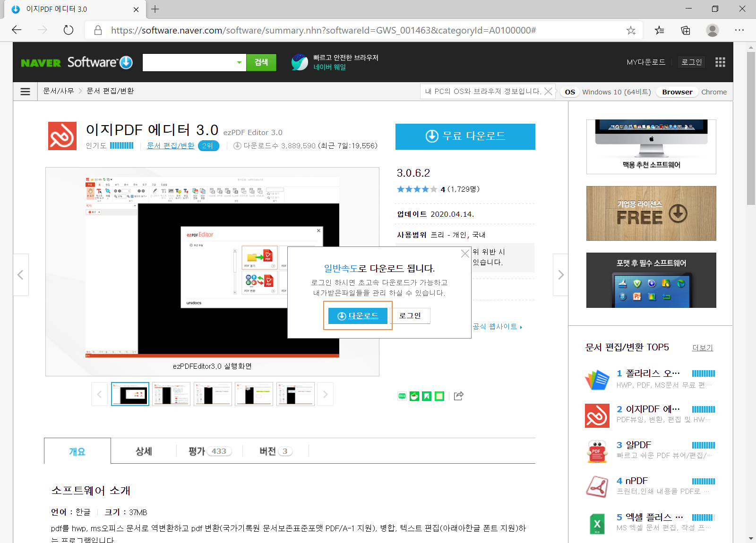Click the software search input field
Image resolution: width=756 pixels, height=543 pixels.
pos(188,62)
